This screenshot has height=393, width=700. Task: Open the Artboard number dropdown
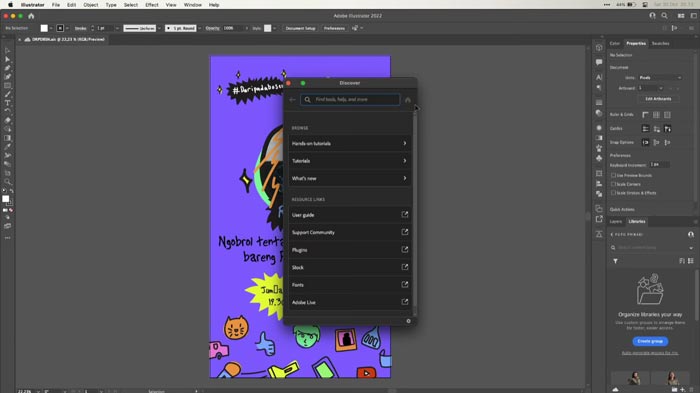coord(660,88)
